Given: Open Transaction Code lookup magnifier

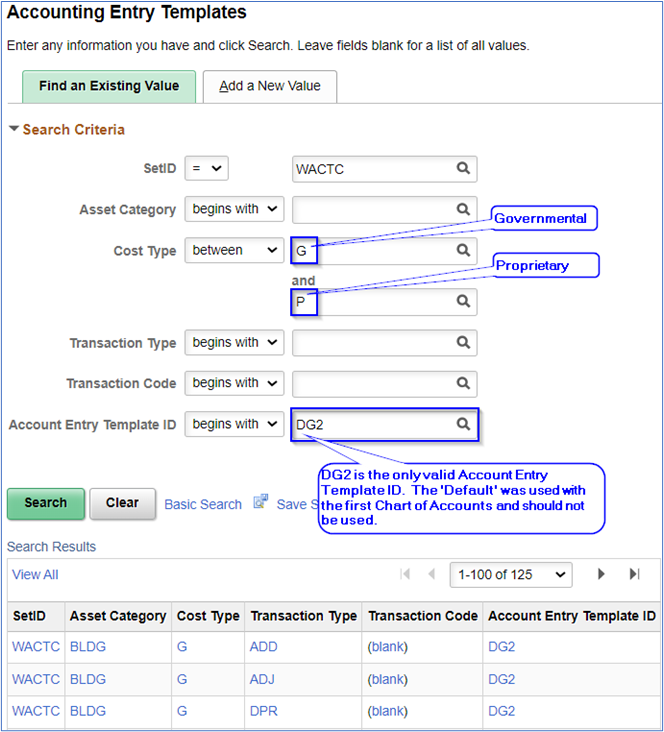Looking at the screenshot, I should (x=463, y=383).
